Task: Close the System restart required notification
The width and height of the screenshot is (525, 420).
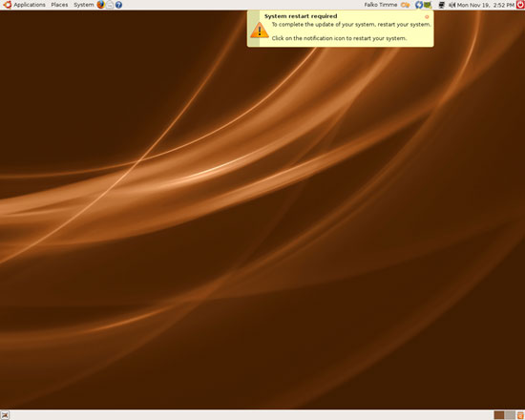Action: [427, 17]
